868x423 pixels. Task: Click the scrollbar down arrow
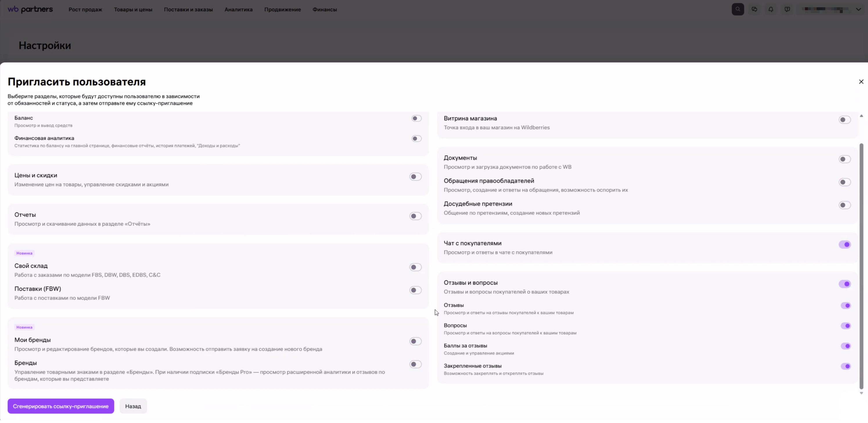[861, 393]
